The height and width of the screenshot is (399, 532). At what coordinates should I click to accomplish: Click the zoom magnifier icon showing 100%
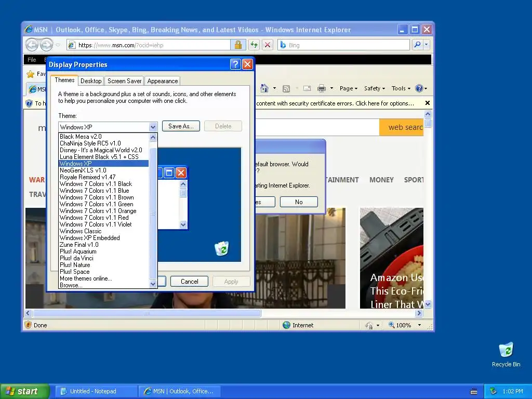pos(392,325)
